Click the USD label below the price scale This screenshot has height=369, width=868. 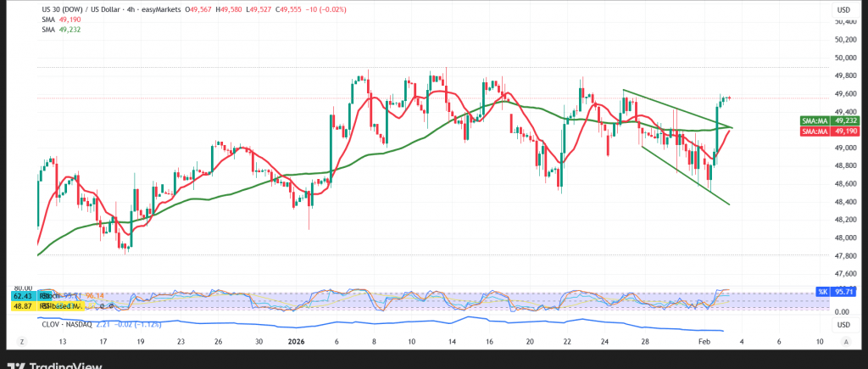click(843, 326)
